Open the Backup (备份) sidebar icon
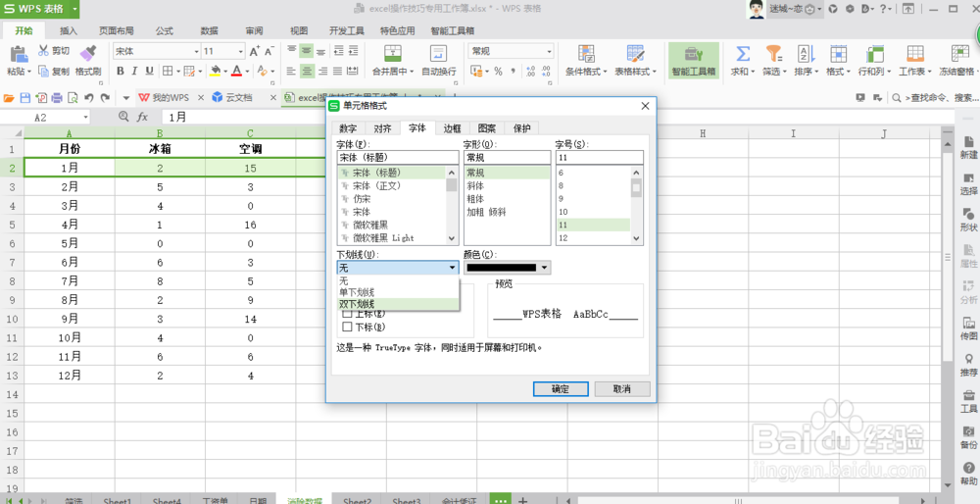The height and width of the screenshot is (504, 980). click(969, 437)
